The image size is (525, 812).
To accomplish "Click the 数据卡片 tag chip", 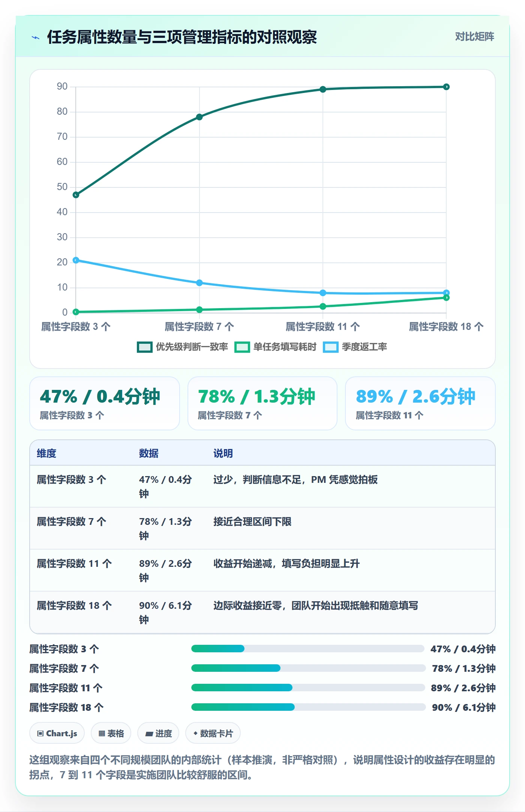I will pyautogui.click(x=213, y=733).
